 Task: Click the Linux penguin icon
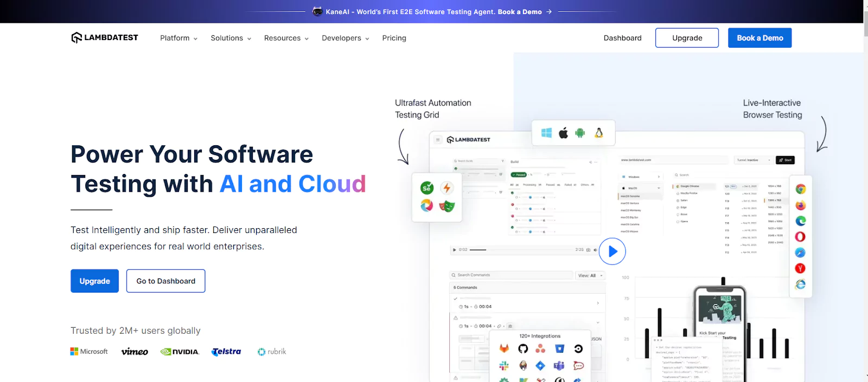pos(599,133)
